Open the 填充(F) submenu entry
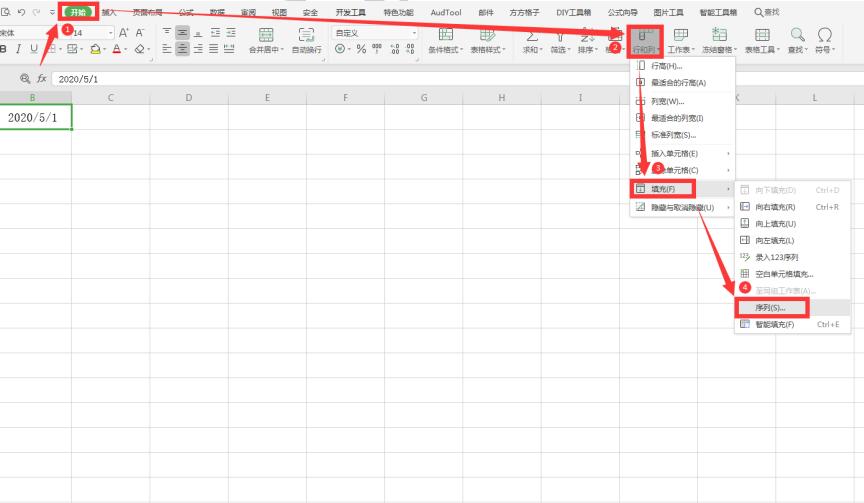This screenshot has height=503, width=864. pos(683,189)
